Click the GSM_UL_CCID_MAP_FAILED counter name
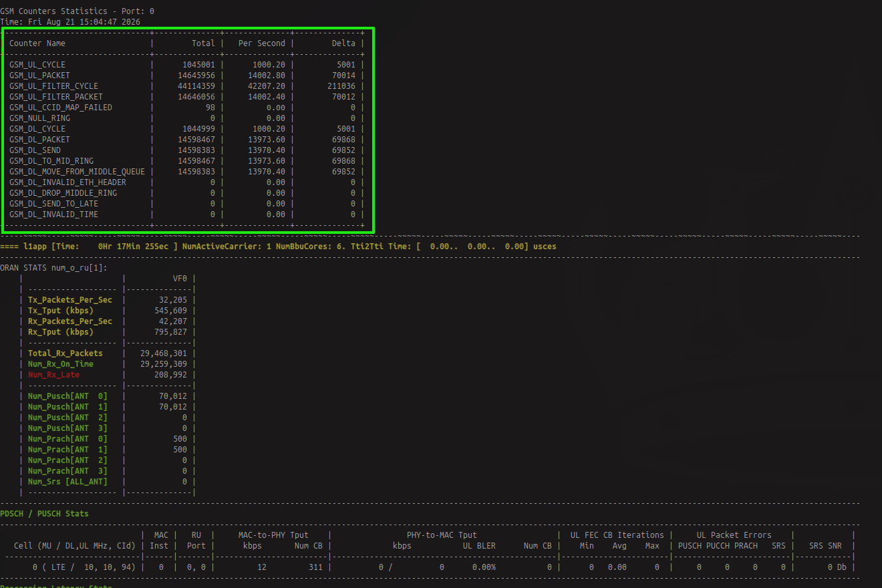Image resolution: width=882 pixels, height=588 pixels. point(61,108)
